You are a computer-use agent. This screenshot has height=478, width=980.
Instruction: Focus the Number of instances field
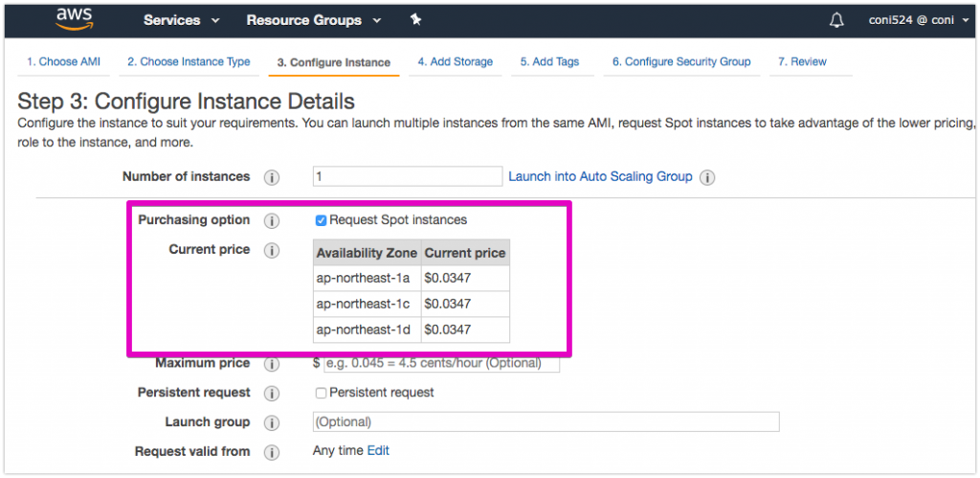(407, 176)
